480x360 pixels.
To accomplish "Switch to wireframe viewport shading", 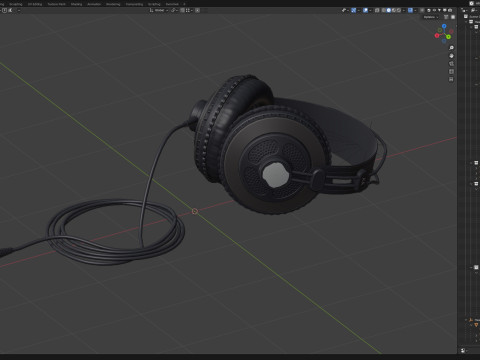I will click(x=384, y=10).
